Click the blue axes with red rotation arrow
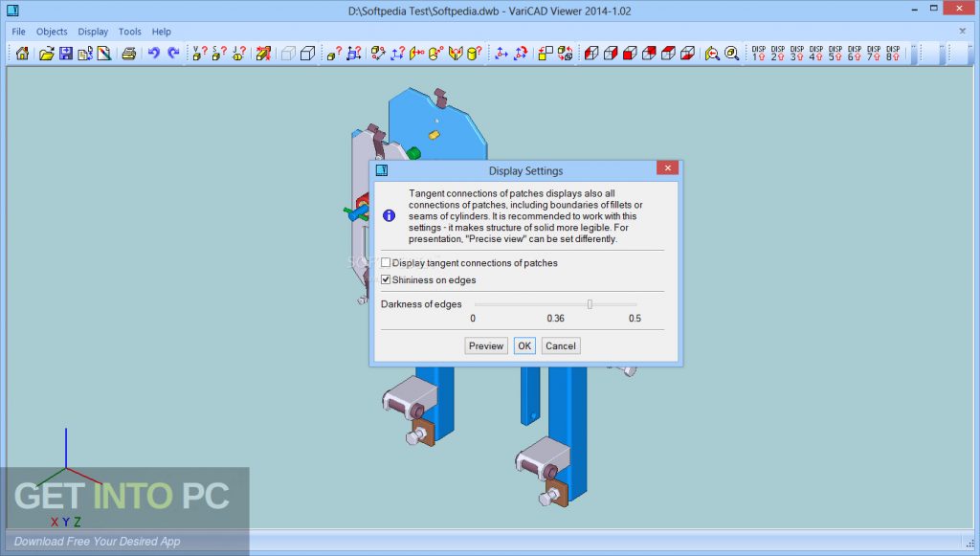Viewport: 980px width, 556px height. click(x=520, y=54)
